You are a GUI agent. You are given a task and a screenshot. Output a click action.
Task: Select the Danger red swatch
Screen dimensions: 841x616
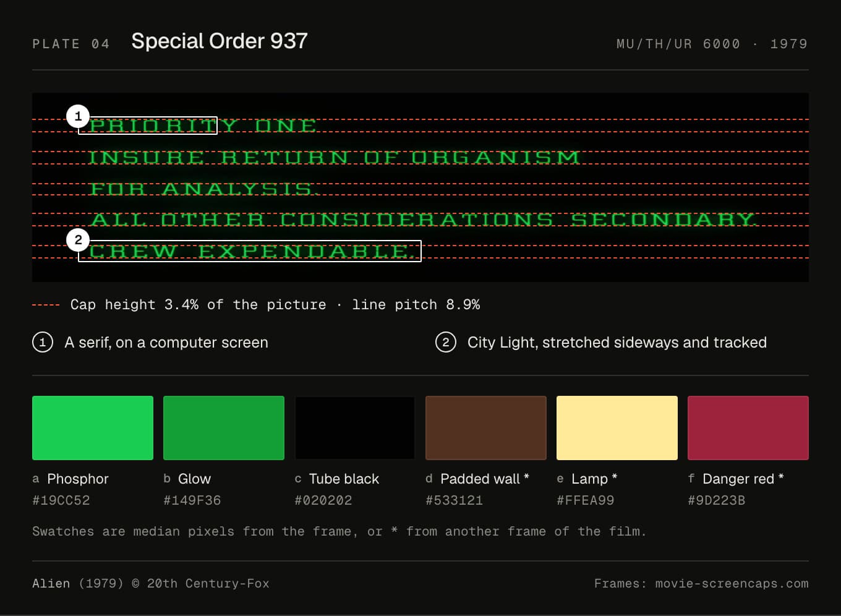point(748,428)
